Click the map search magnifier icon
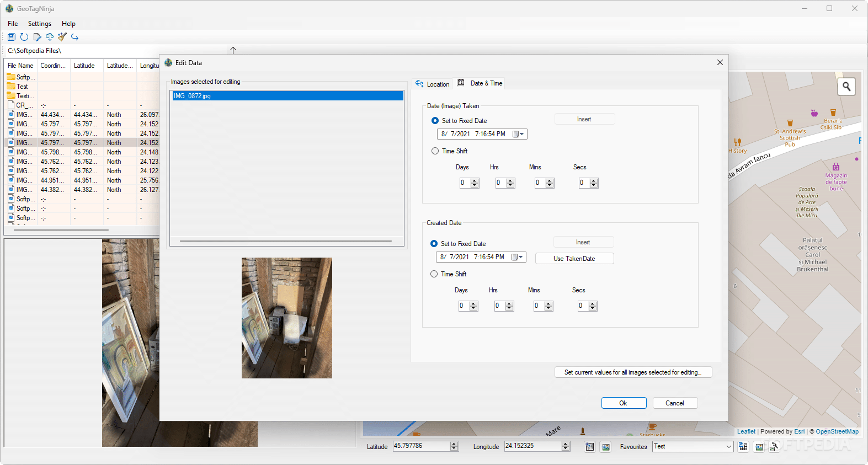Screen dimensions: 868x465 [x=846, y=87]
